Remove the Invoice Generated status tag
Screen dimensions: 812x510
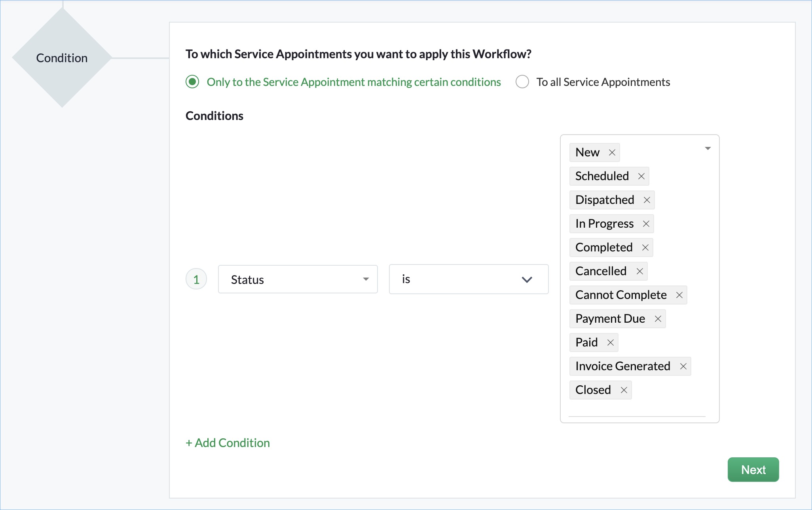pyautogui.click(x=683, y=366)
